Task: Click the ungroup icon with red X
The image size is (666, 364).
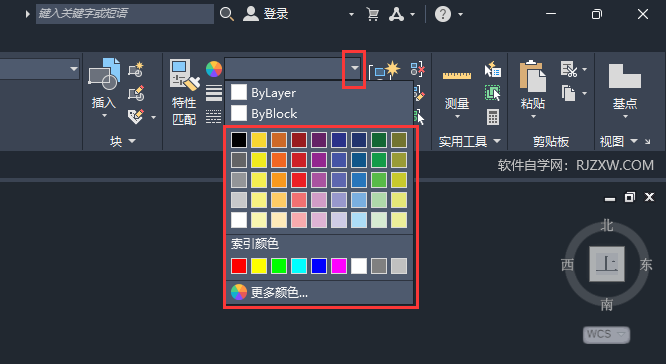Action: pyautogui.click(x=418, y=69)
